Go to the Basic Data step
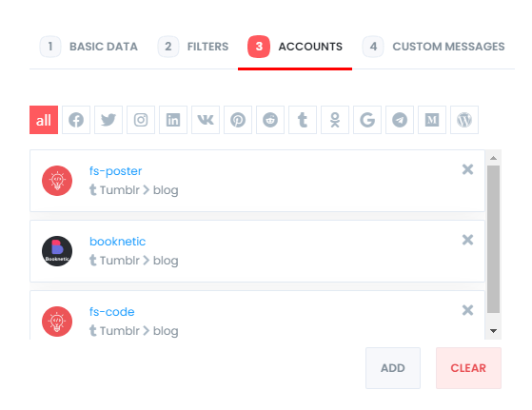Screen dimensions: 532x410 89,47
